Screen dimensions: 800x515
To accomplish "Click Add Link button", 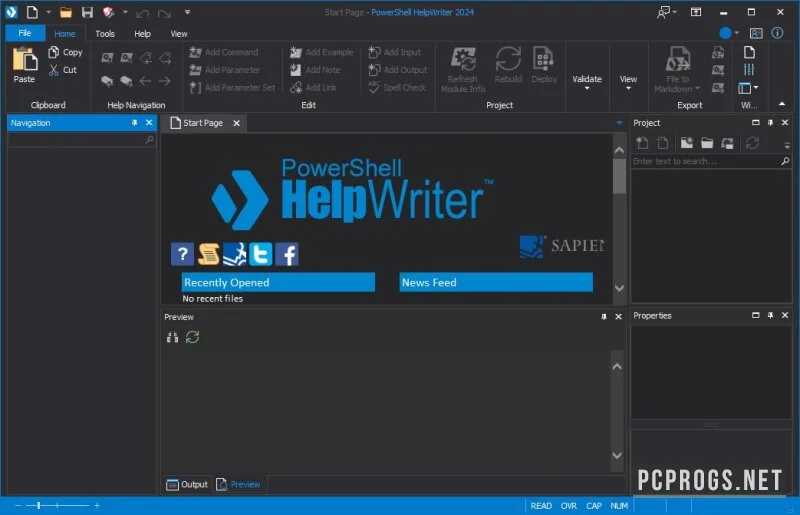I will pyautogui.click(x=313, y=87).
